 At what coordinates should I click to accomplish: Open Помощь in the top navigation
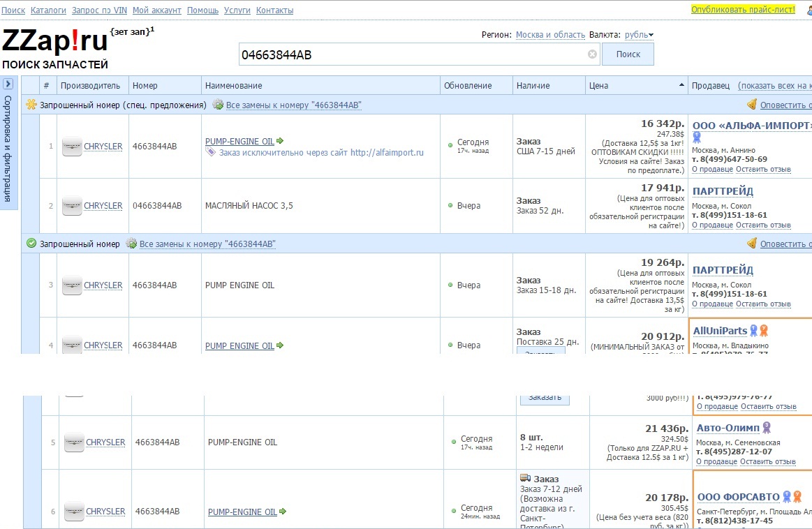click(x=202, y=10)
